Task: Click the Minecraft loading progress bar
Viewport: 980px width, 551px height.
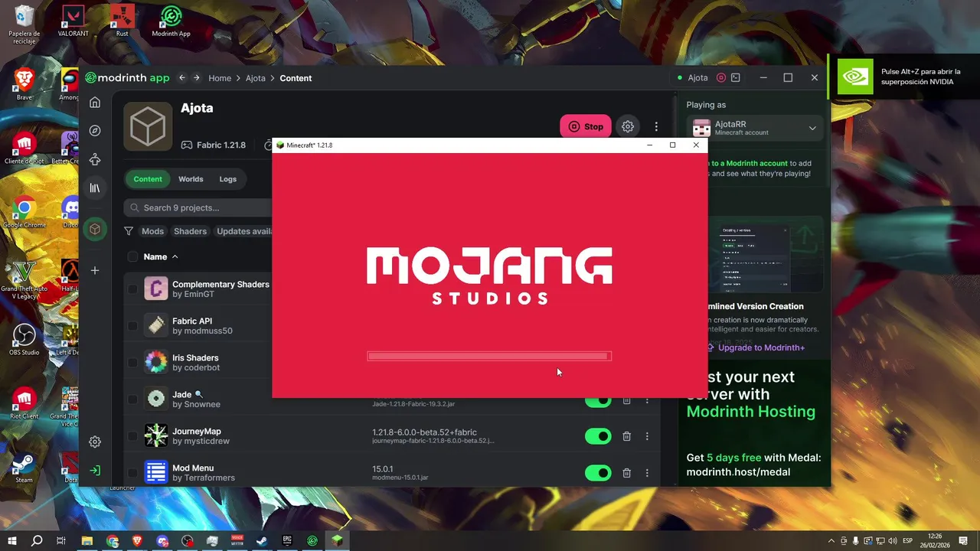Action: point(489,356)
